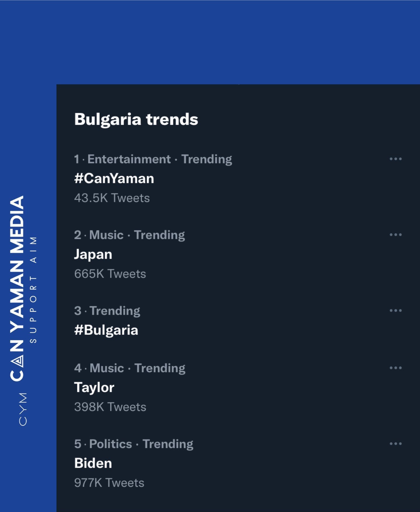The width and height of the screenshot is (420, 512).
Task: Open the Taylor trending topic
Action: (x=94, y=387)
